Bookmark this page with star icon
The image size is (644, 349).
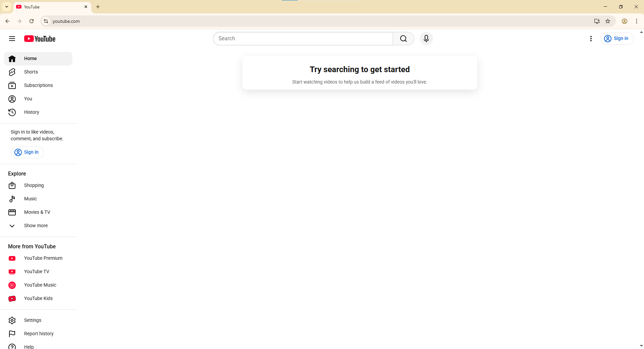(x=608, y=21)
